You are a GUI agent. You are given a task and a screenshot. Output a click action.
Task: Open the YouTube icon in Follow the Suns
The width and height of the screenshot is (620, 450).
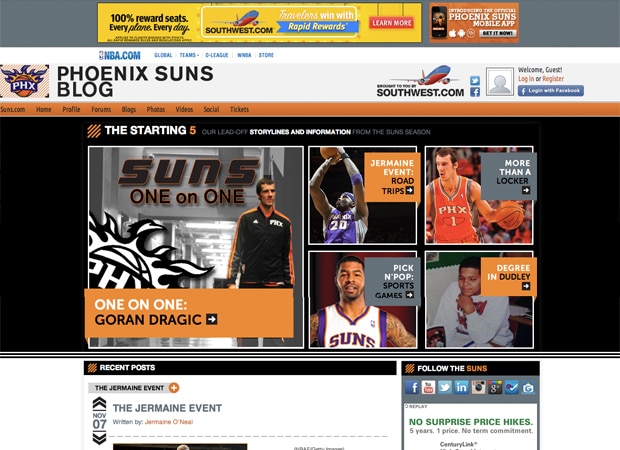coord(428,388)
